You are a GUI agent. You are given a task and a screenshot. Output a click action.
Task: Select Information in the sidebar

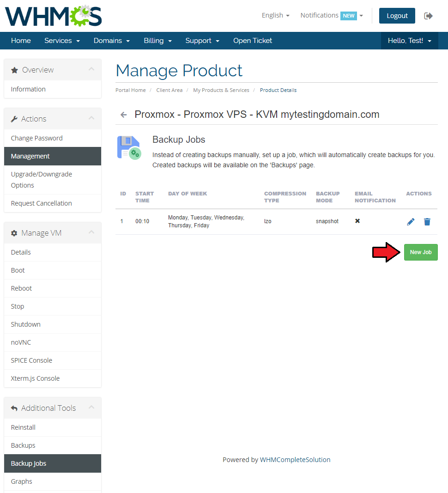53,89
